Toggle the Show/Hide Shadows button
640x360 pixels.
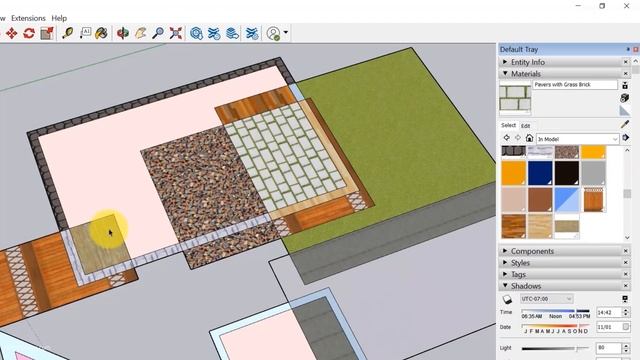507,299
